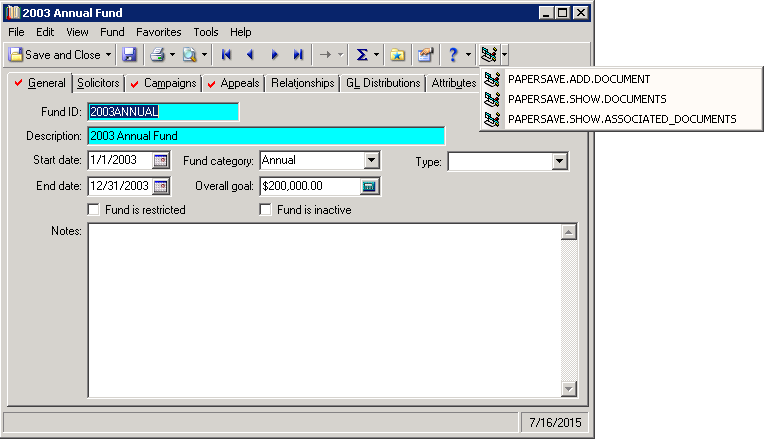Image resolution: width=764 pixels, height=439 pixels.
Task: Click the End date field
Action: (119, 186)
